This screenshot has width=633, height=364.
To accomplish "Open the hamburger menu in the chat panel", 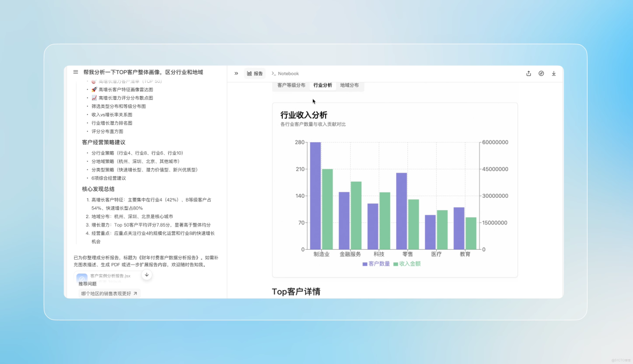I will click(75, 72).
